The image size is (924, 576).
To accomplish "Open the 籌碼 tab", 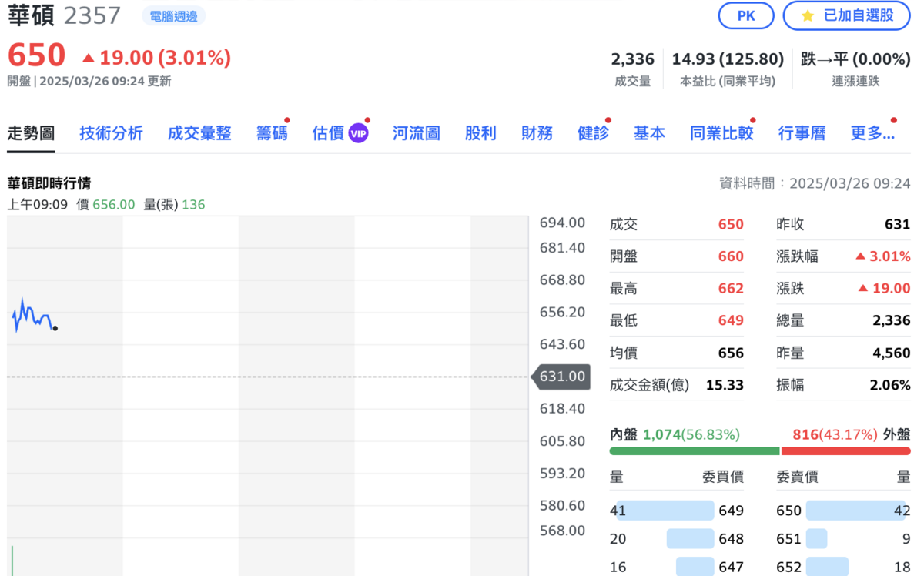I will [x=272, y=133].
